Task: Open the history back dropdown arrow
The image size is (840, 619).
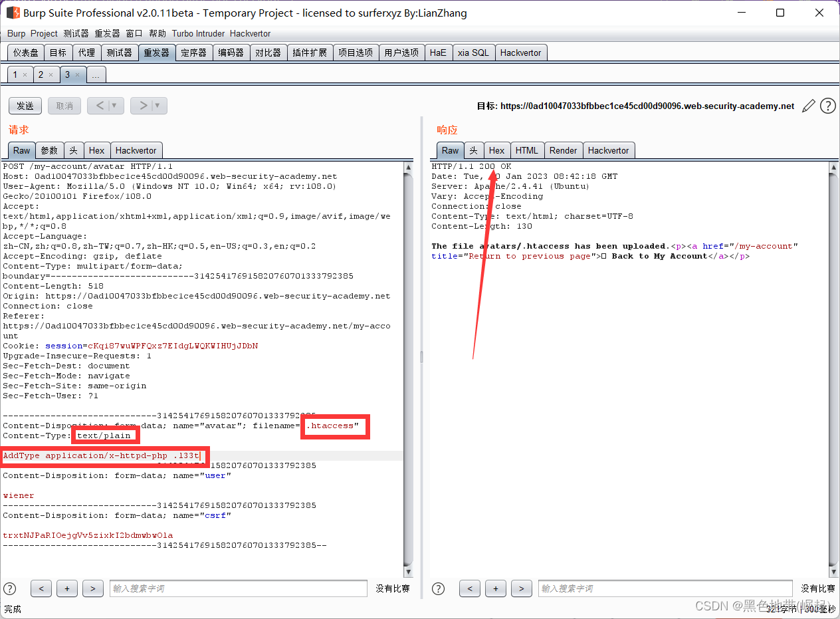Action: coord(114,106)
